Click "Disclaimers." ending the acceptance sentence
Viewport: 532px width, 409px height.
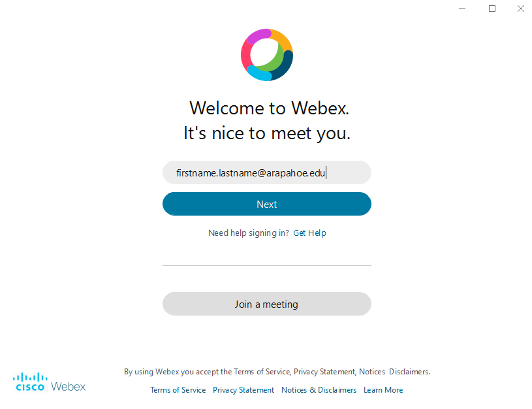pos(409,372)
